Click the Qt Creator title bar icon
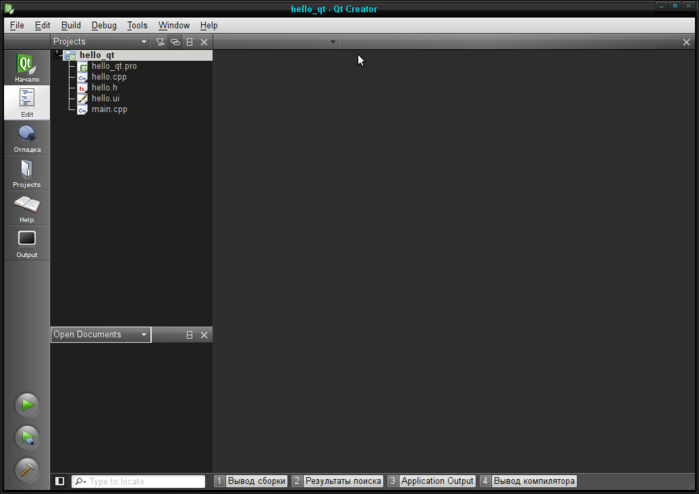This screenshot has width=699, height=494. (x=9, y=8)
